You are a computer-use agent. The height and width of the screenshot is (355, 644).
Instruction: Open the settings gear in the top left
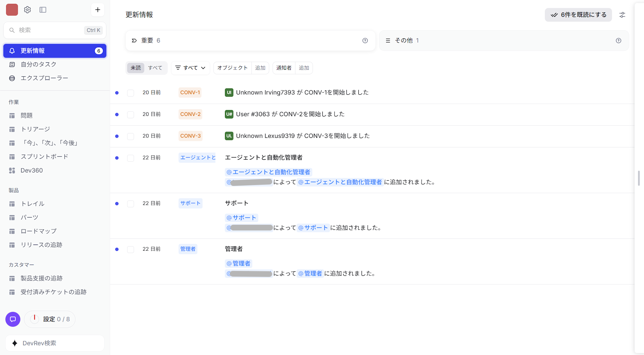[x=27, y=10]
